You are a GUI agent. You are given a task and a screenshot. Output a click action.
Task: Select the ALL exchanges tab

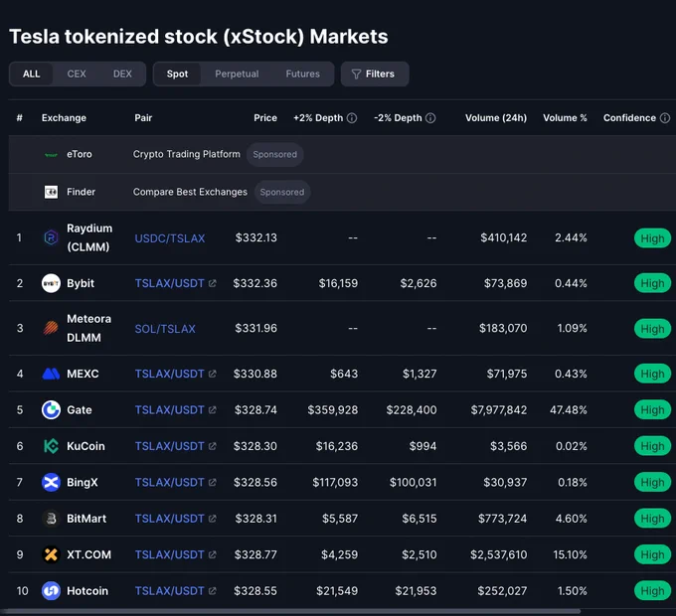32,75
